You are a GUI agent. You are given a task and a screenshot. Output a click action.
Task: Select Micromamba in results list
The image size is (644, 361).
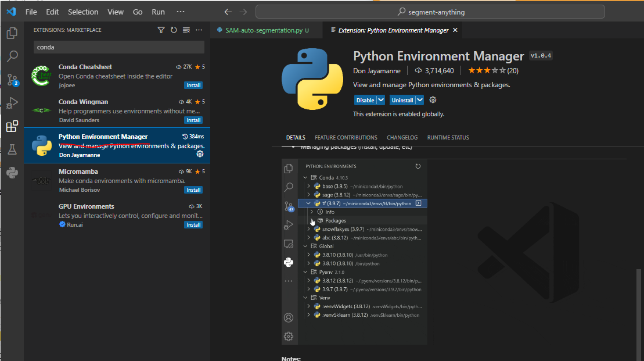(x=117, y=180)
